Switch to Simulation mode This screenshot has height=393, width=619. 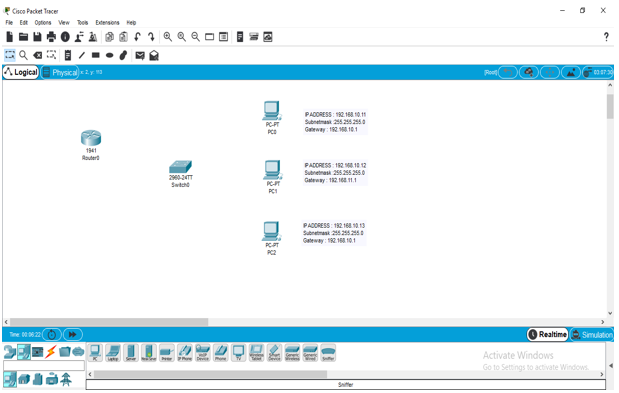tap(592, 335)
